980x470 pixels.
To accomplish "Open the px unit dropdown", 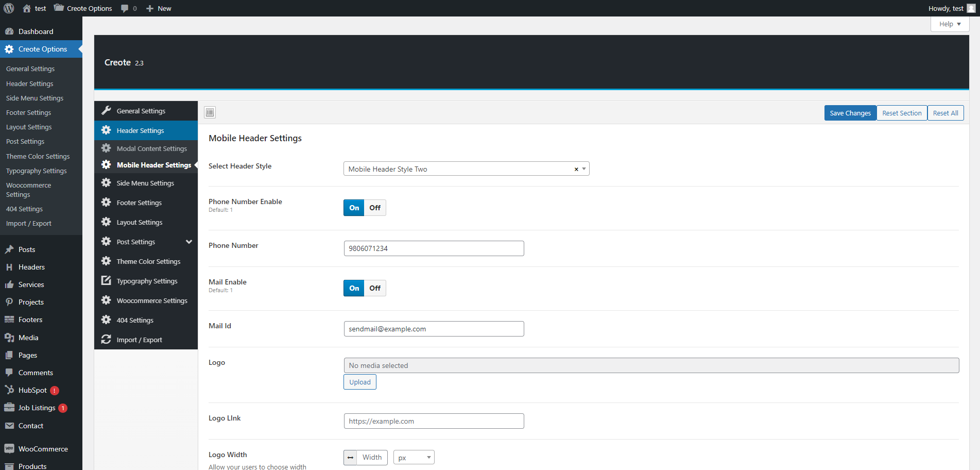I will tap(414, 457).
